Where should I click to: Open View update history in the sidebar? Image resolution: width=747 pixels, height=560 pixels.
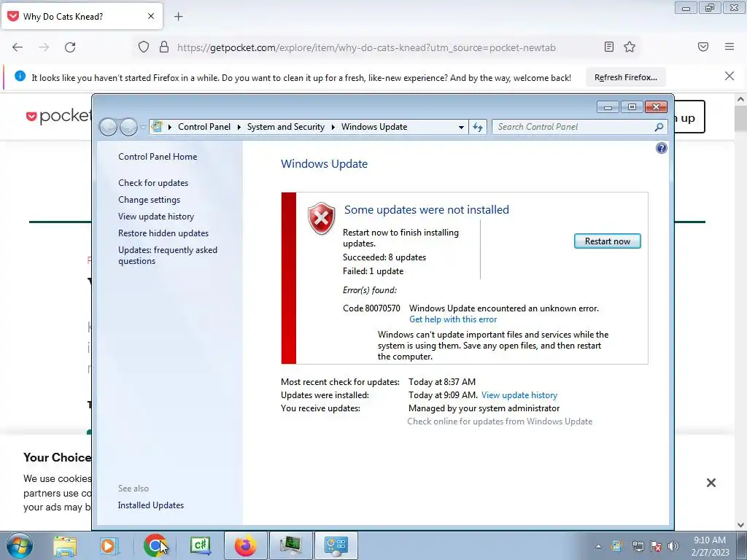[156, 216]
